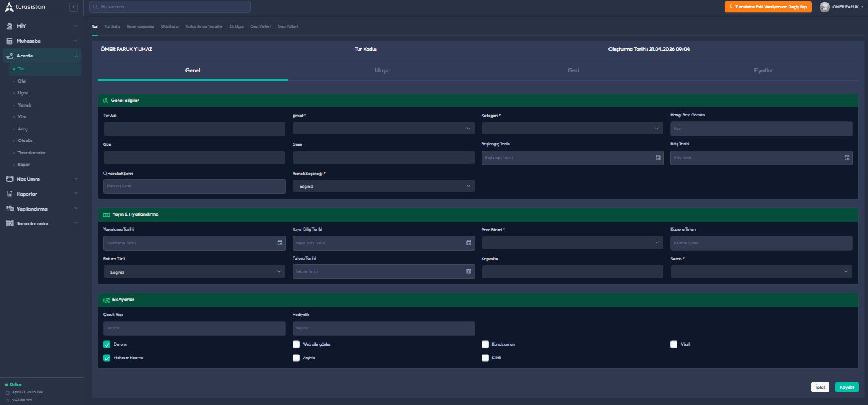Click the search magnifier icon in top bar
Viewport: 868px width, 405px height.
click(x=95, y=7)
